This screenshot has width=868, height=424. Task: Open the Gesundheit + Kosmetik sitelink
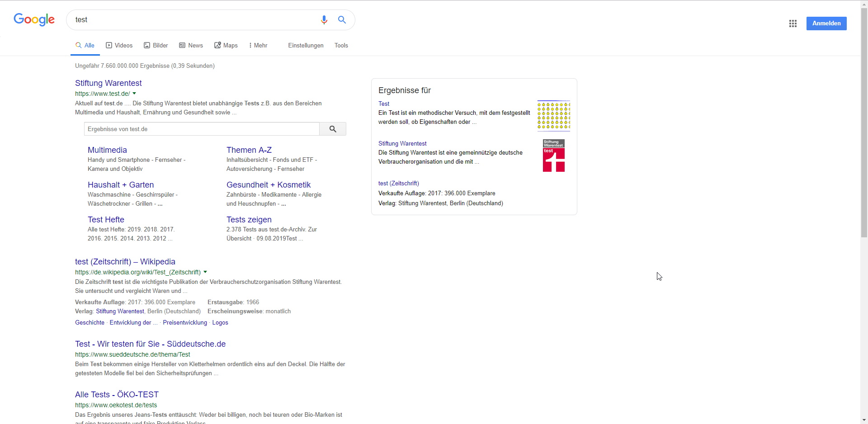[269, 185]
